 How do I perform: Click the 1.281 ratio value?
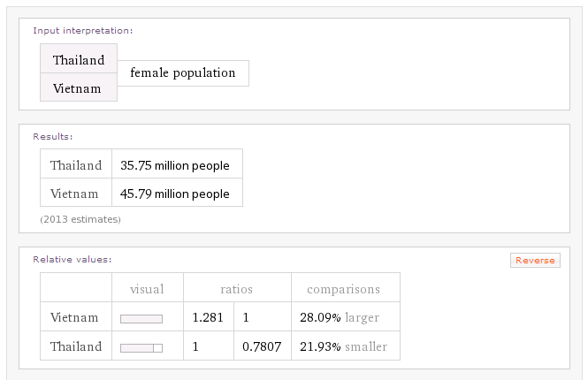pyautogui.click(x=208, y=318)
